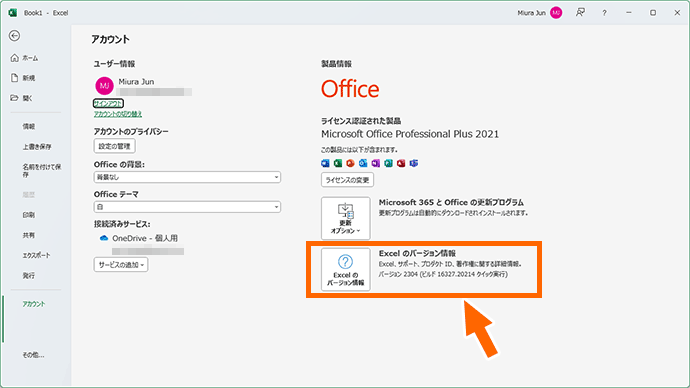Open 共有 (Share) in the sidebar
Screen dimensions: 690x388
click(29, 235)
